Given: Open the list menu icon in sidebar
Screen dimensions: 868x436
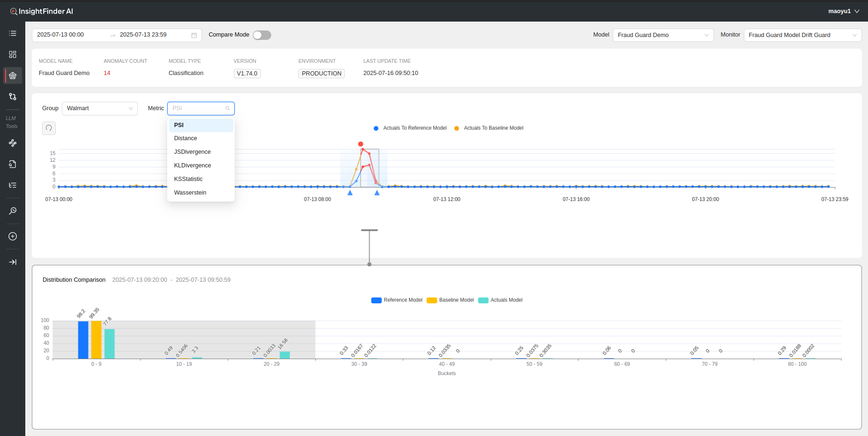Looking at the screenshot, I should pos(13,33).
